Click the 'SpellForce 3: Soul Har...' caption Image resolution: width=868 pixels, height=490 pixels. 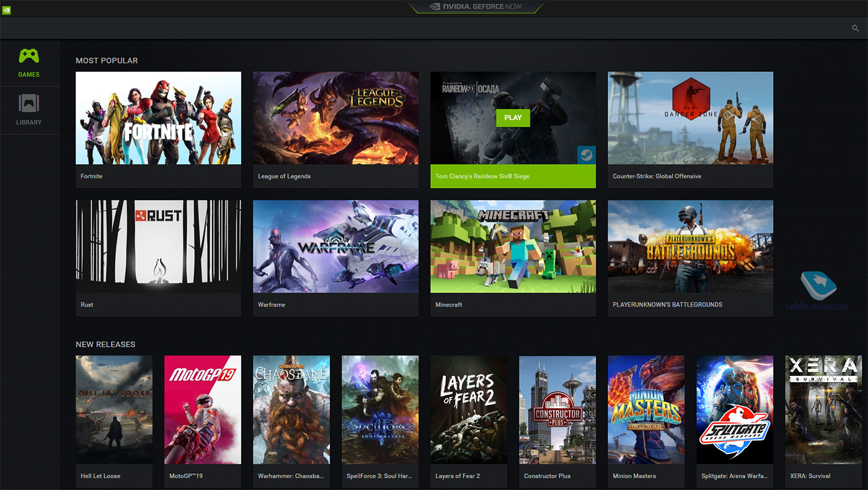378,476
